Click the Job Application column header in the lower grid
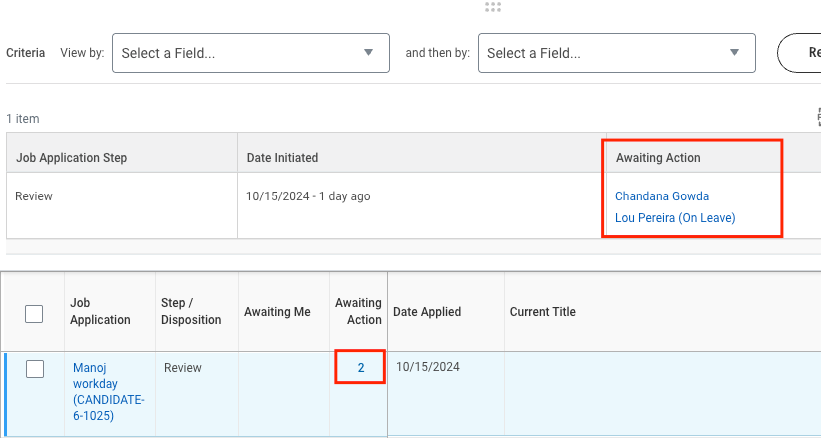This screenshot has width=821, height=438. pos(100,311)
